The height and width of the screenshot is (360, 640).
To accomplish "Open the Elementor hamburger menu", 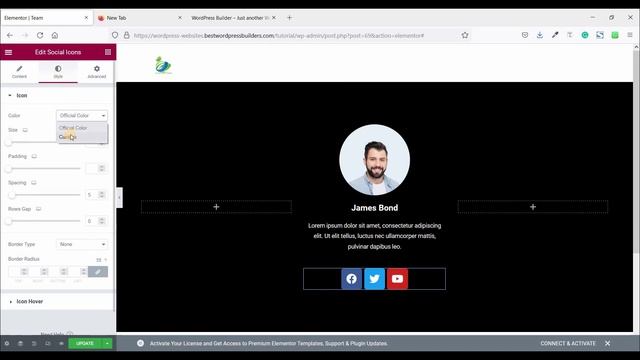I will pyautogui.click(x=8, y=52).
